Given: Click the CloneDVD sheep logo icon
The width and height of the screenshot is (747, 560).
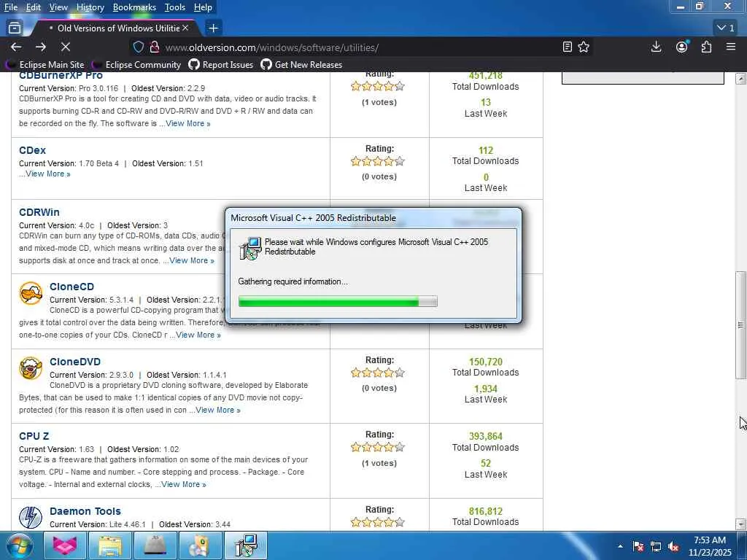Looking at the screenshot, I should coord(31,368).
